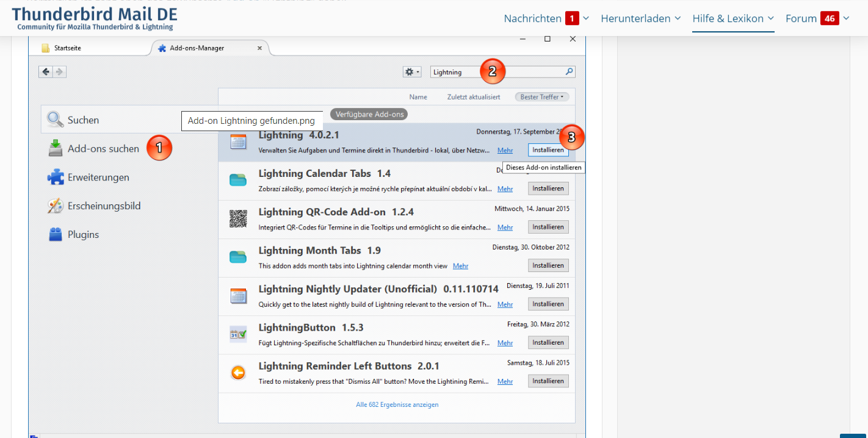868x438 pixels.
Task: Click the Plugins blue brick icon
Action: 56,234
